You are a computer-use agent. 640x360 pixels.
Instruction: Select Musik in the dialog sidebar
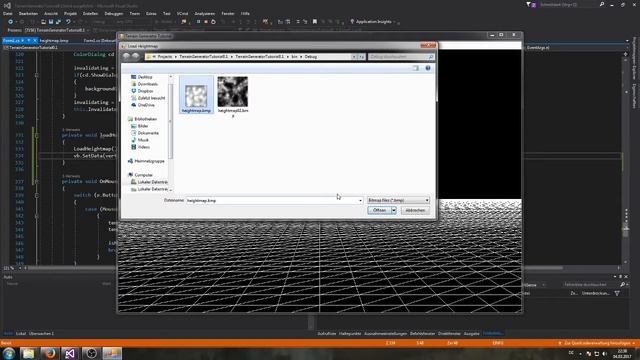(139, 140)
